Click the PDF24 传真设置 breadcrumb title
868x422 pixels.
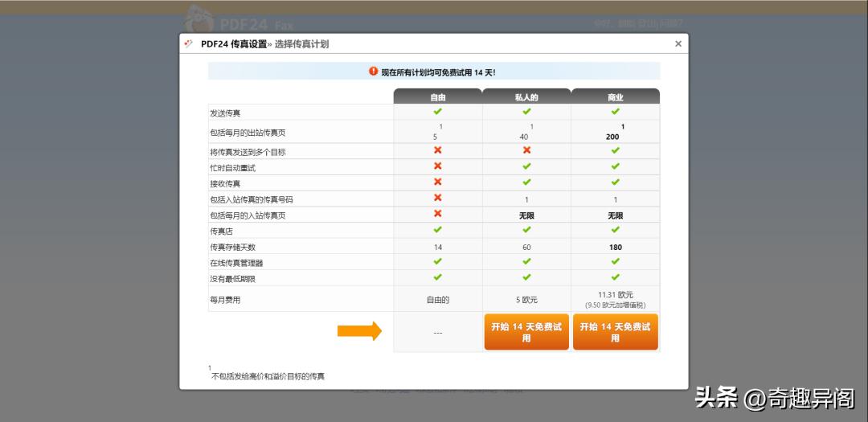tap(234, 43)
